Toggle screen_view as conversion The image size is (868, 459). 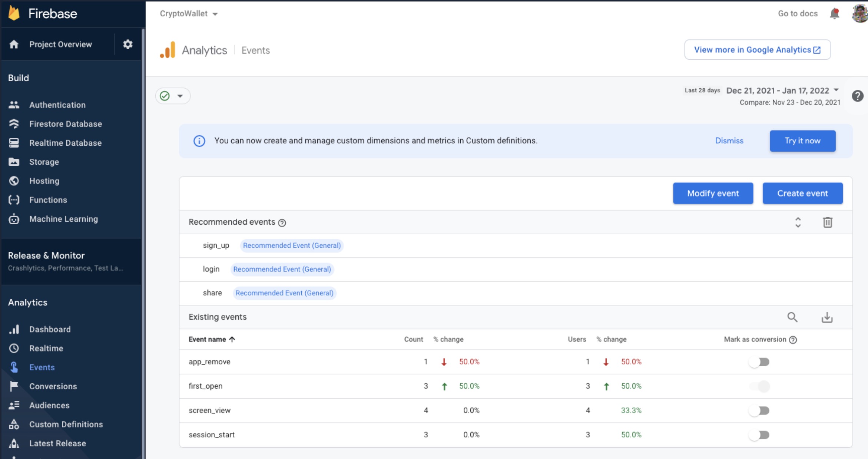759,410
